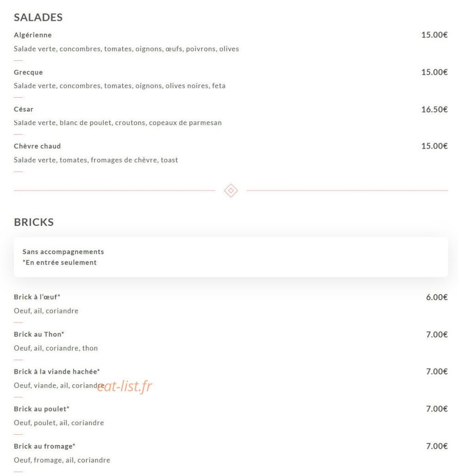Choose the Chèvre chaud salad
The image size is (458, 476).
coord(38,146)
